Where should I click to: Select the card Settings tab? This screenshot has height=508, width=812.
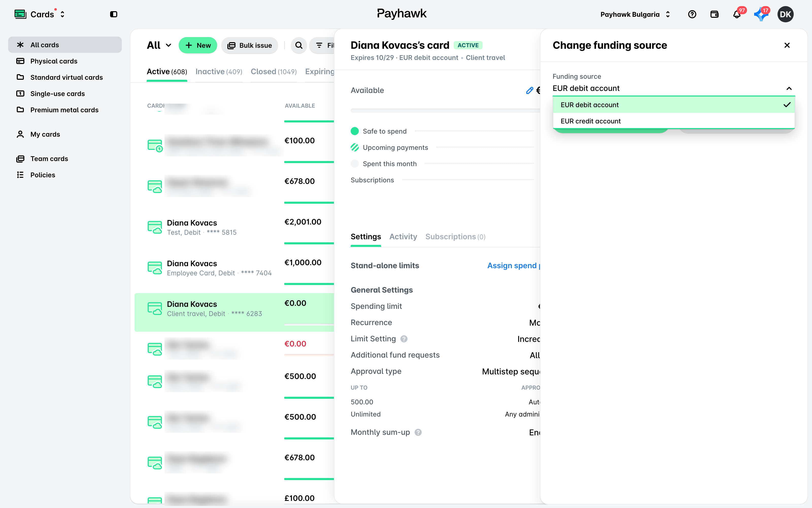click(365, 236)
